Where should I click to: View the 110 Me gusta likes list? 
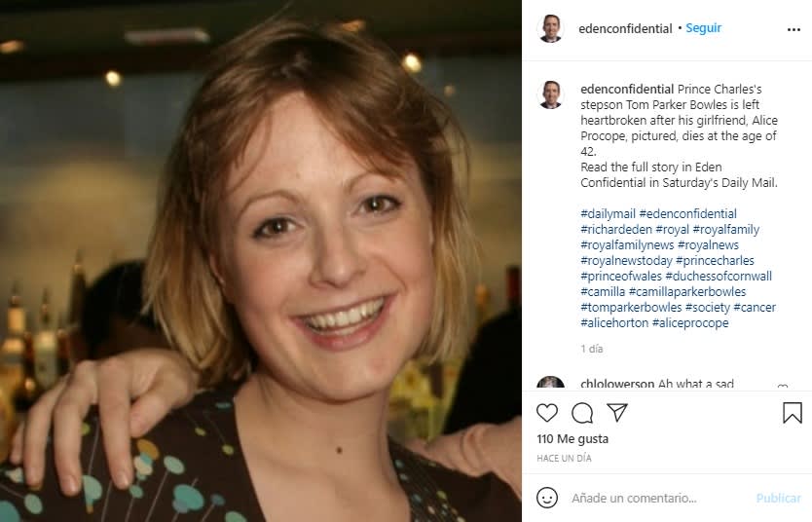click(x=572, y=439)
